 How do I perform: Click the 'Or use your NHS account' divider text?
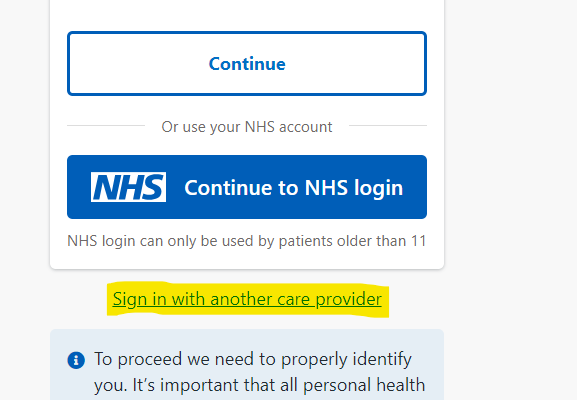pos(247,127)
